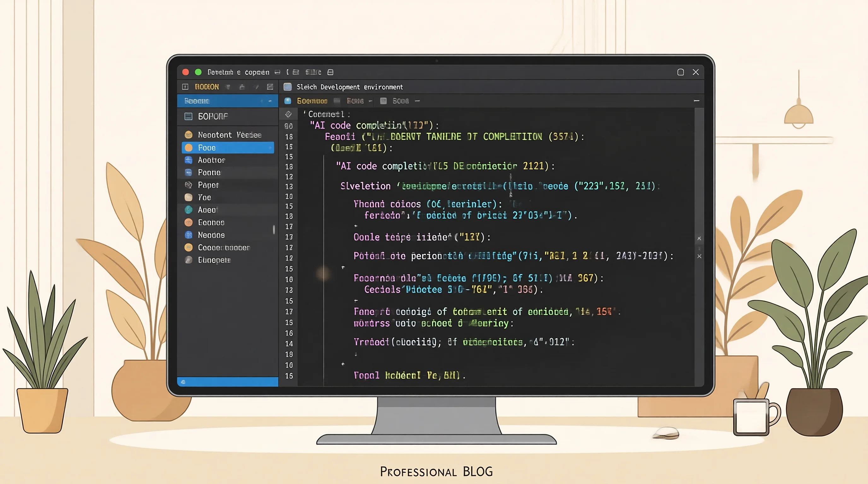Viewport: 868px width, 484px height.
Task: Click the small icon in the bottom blue status bar
Action: [x=183, y=382]
